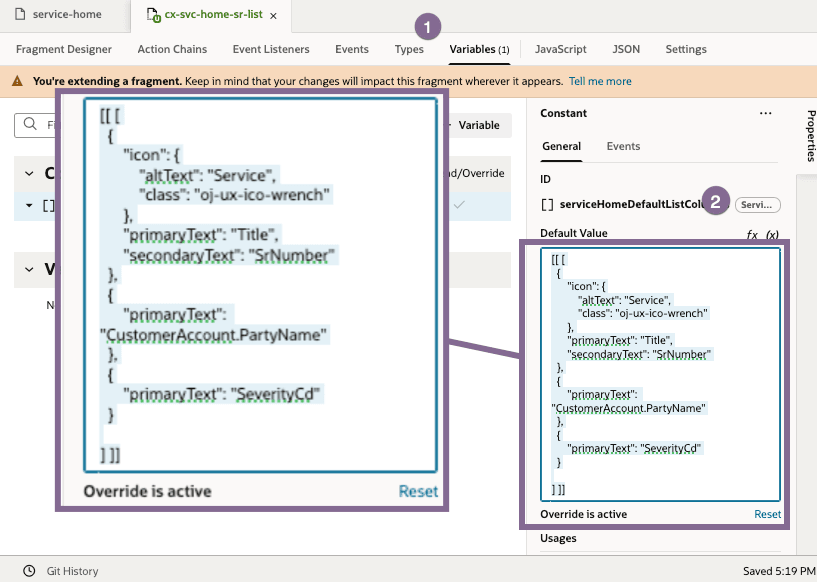Open the JSON tab

click(x=626, y=49)
